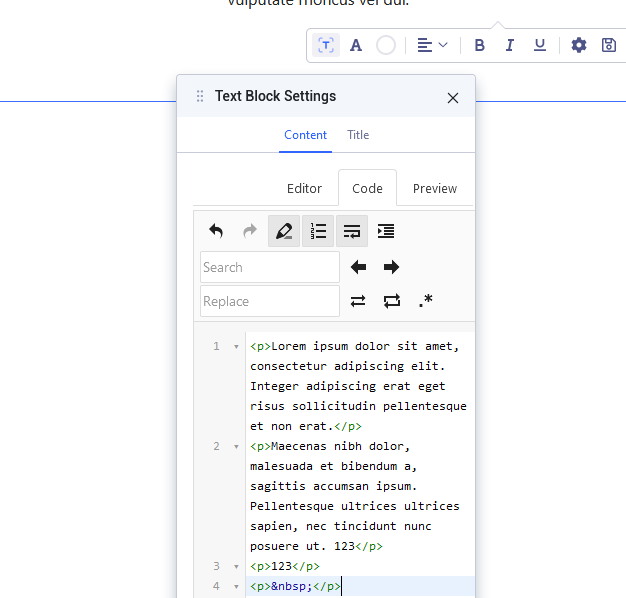Screen dimensions: 626x598
Task: Switch to the Title tab
Action: pyautogui.click(x=358, y=135)
